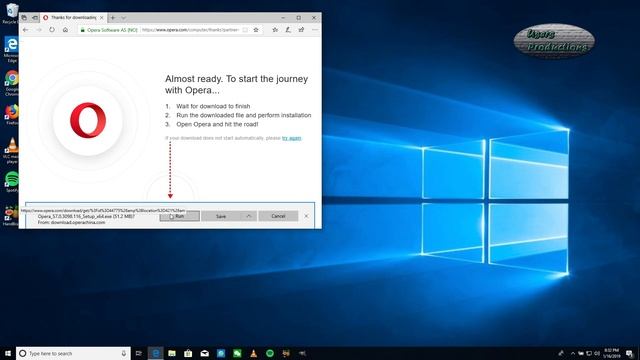Select the VLC media player desktop shortcut

point(11,151)
